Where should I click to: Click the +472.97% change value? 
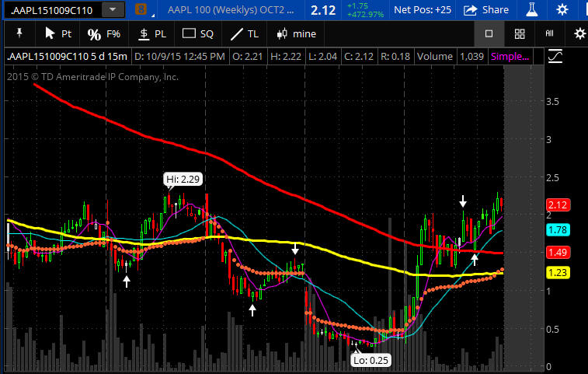click(365, 15)
